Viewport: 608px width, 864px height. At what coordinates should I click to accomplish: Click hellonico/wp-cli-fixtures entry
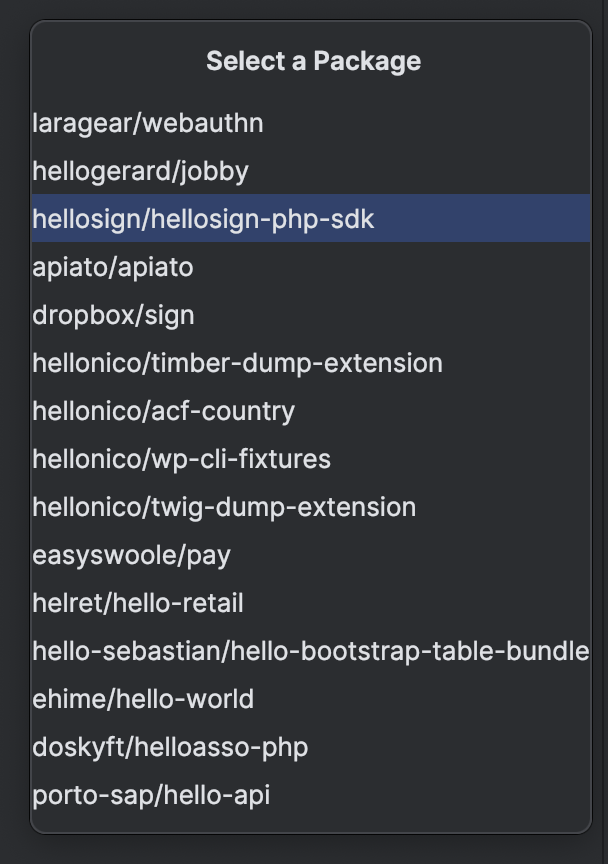tap(181, 459)
